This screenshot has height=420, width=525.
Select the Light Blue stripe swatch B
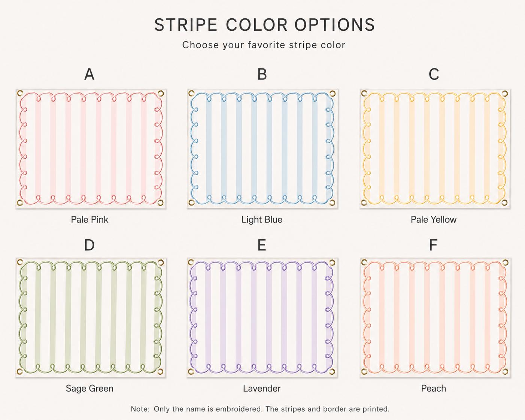[x=262, y=149]
